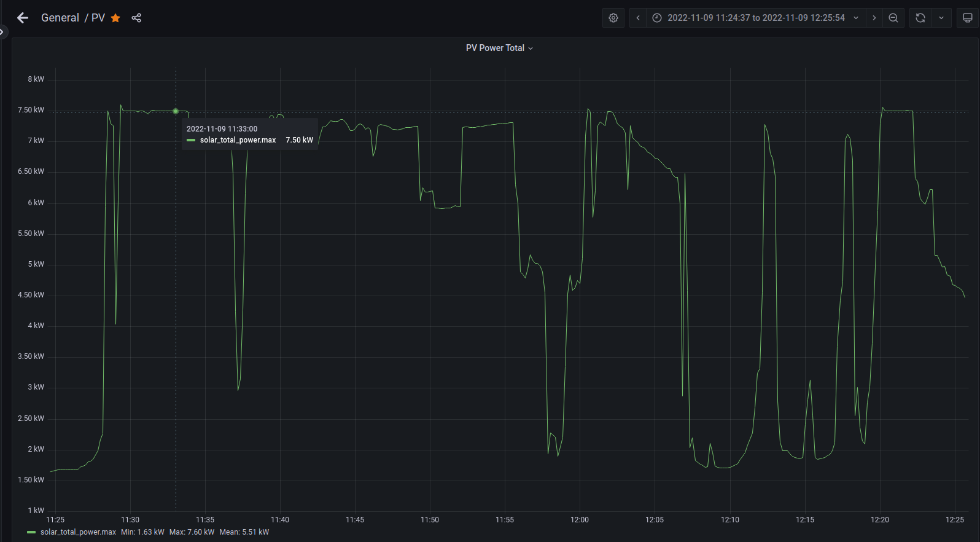This screenshot has width=980, height=542.
Task: Expand the collapsed left sidebar
Action: click(x=2, y=31)
